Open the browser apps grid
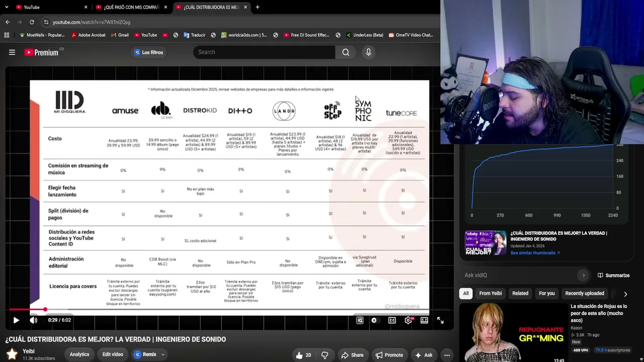Viewport: 644px width, 362px height. [7, 35]
